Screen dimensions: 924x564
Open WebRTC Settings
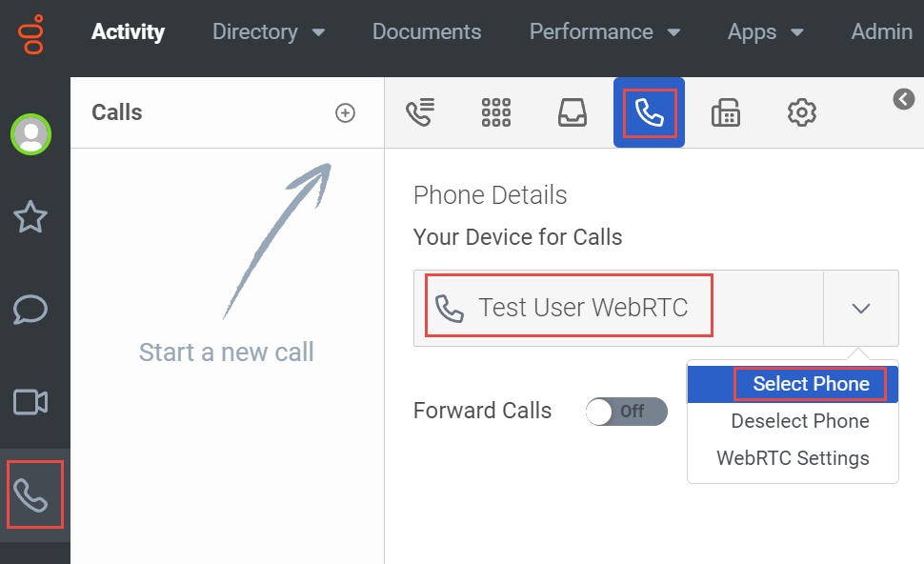tap(792, 458)
